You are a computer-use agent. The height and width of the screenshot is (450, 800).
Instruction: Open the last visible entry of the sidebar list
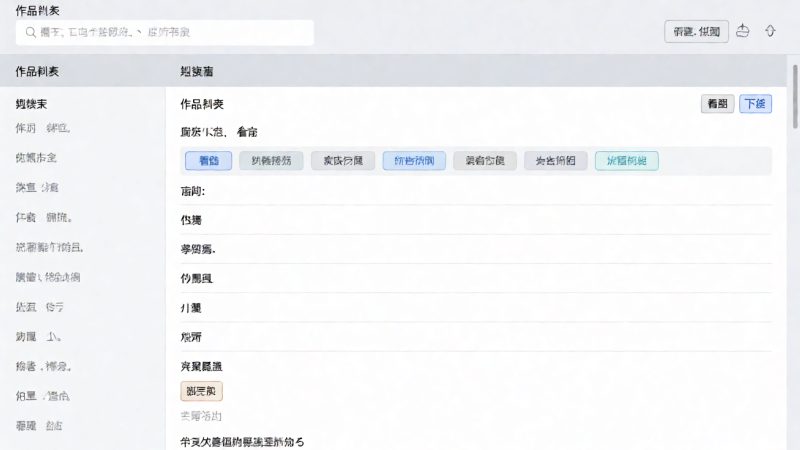pyautogui.click(x=39, y=426)
